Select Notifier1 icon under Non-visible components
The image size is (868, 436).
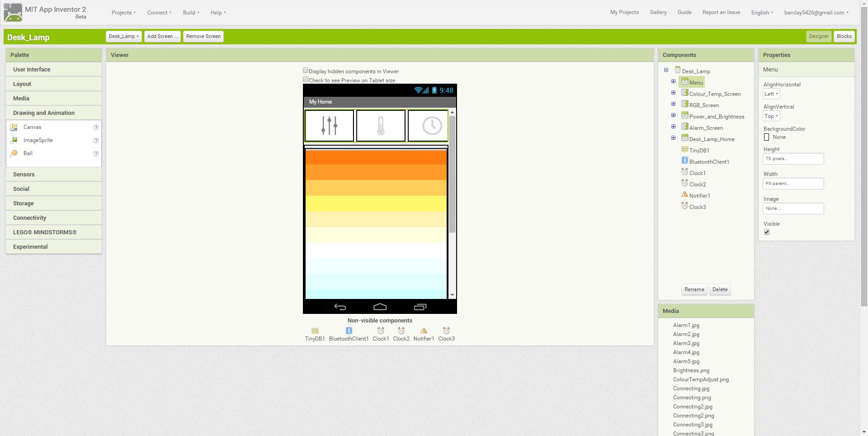pos(424,331)
